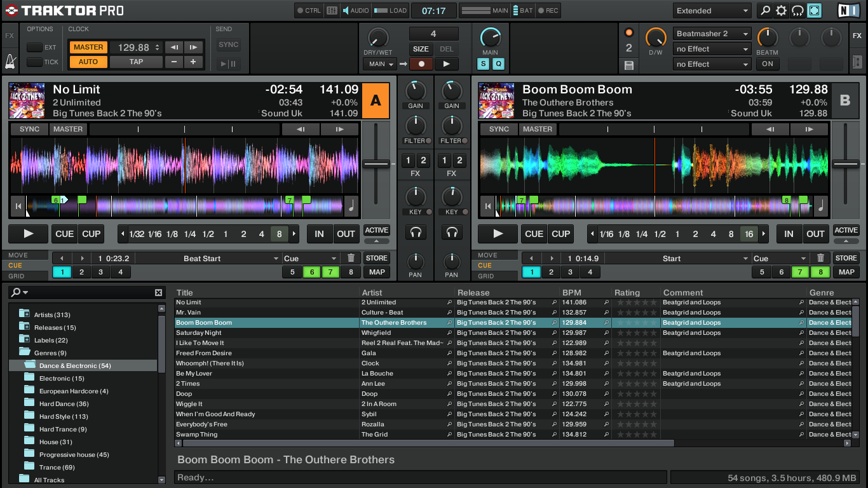The width and height of the screenshot is (868, 488).
Task: Click the fullscreen browser icon in header
Action: point(814,11)
